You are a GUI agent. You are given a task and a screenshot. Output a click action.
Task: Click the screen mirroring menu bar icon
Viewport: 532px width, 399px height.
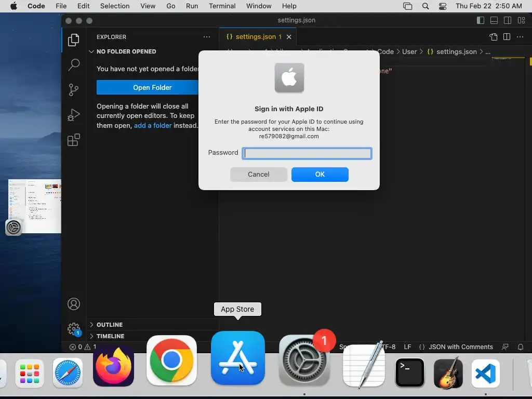pos(407,6)
